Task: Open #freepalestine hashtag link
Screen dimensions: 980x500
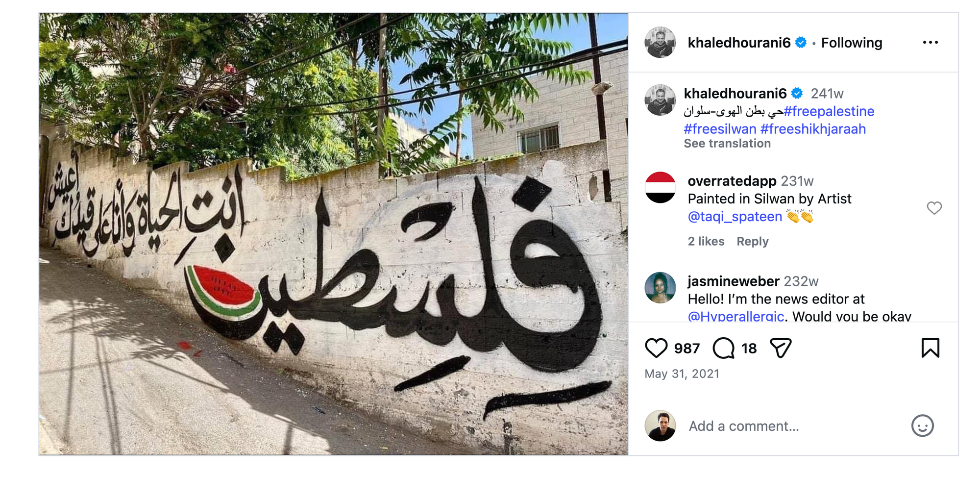Action: tap(829, 111)
